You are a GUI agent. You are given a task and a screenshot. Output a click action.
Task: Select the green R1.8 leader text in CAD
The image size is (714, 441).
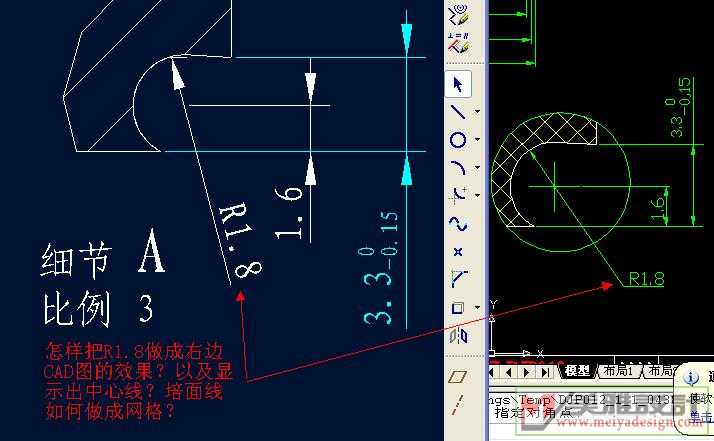(646, 278)
